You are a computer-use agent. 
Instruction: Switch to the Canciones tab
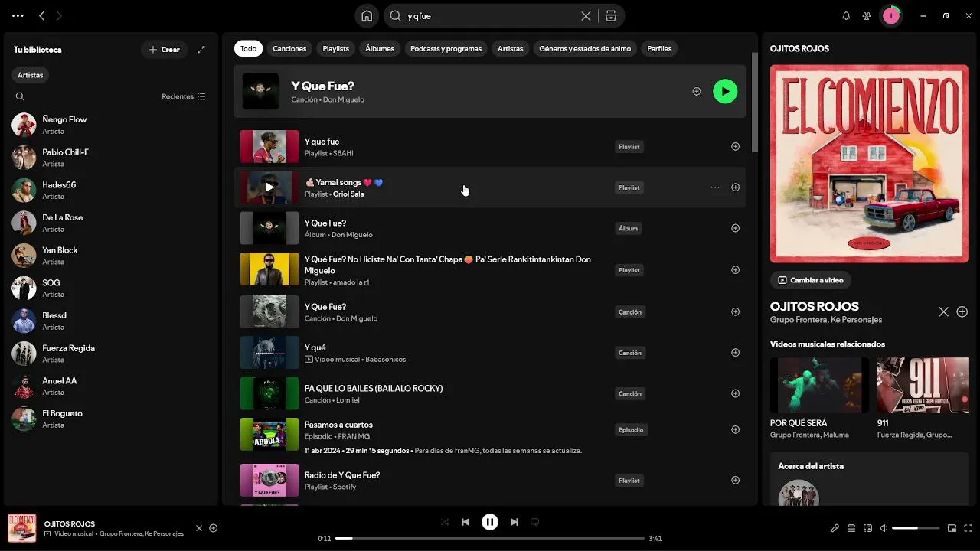click(x=289, y=48)
